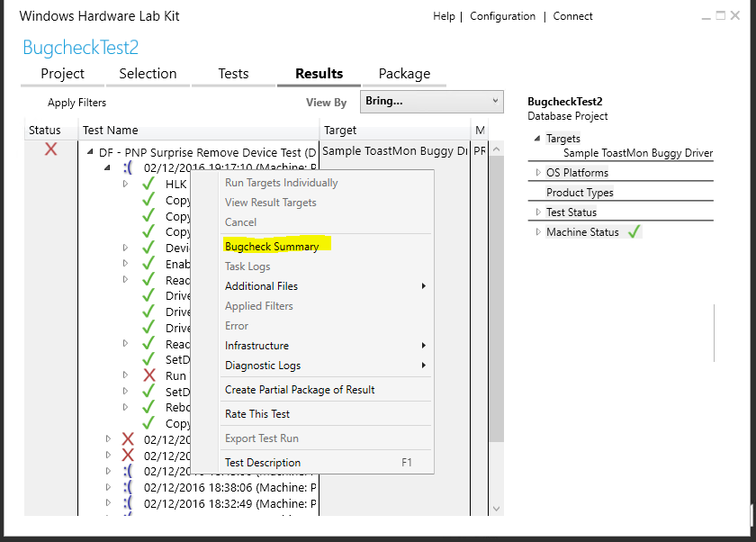This screenshot has width=756, height=542.
Task: Collapse the Targets section in side panel
Action: tap(537, 139)
